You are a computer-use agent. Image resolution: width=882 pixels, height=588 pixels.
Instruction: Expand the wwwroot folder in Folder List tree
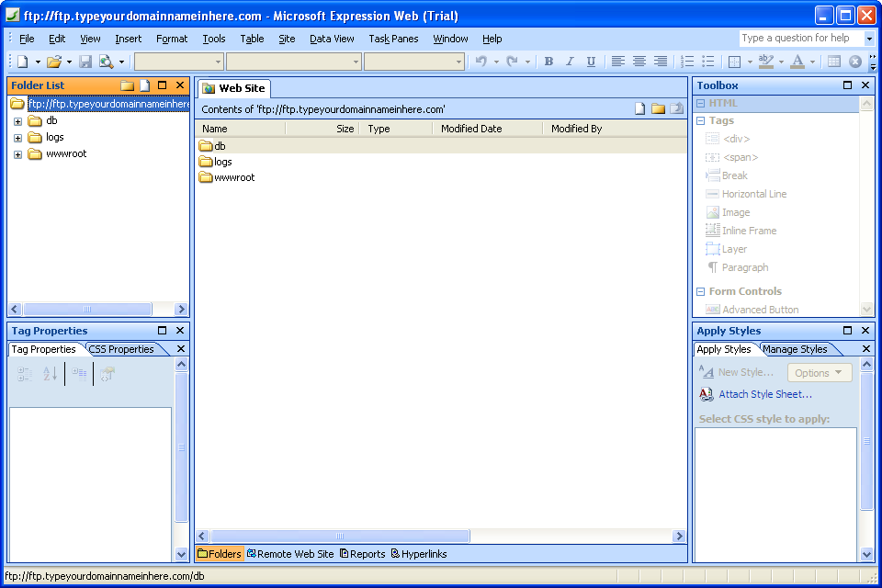coord(18,154)
